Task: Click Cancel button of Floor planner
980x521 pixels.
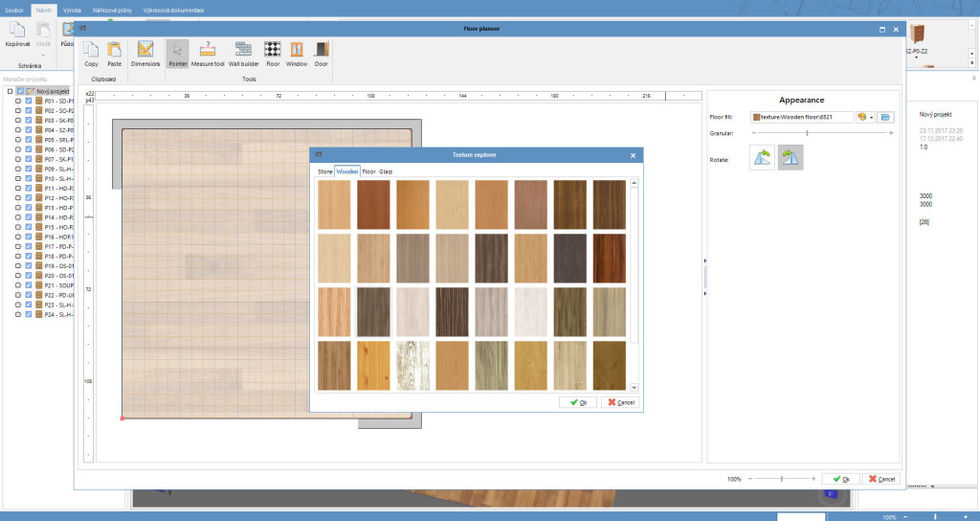Action: coord(881,479)
